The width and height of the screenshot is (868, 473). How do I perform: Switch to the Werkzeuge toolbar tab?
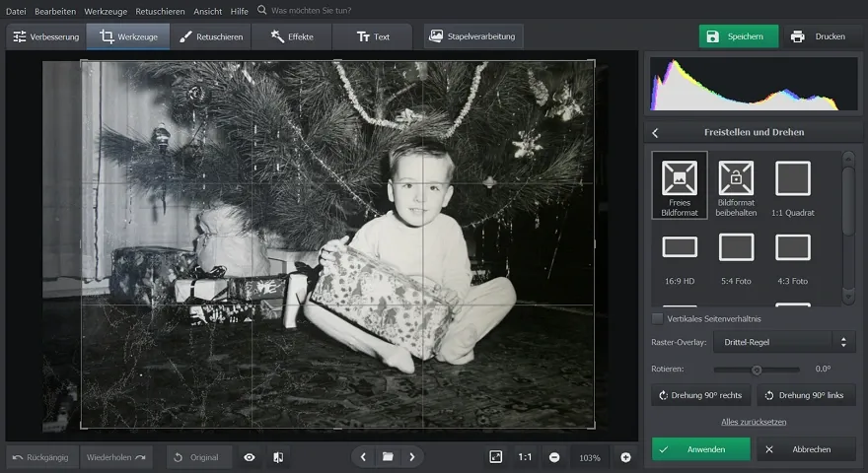[128, 36]
